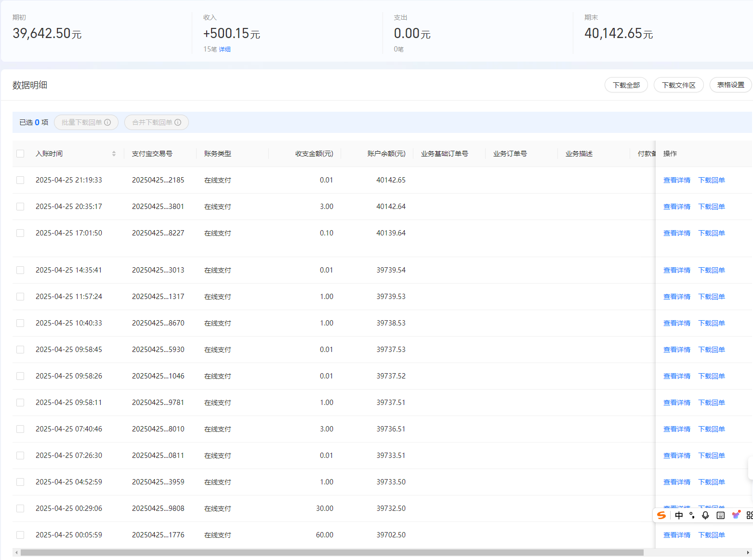Click the scrollbar right arrow at table bottom

pyautogui.click(x=748, y=552)
